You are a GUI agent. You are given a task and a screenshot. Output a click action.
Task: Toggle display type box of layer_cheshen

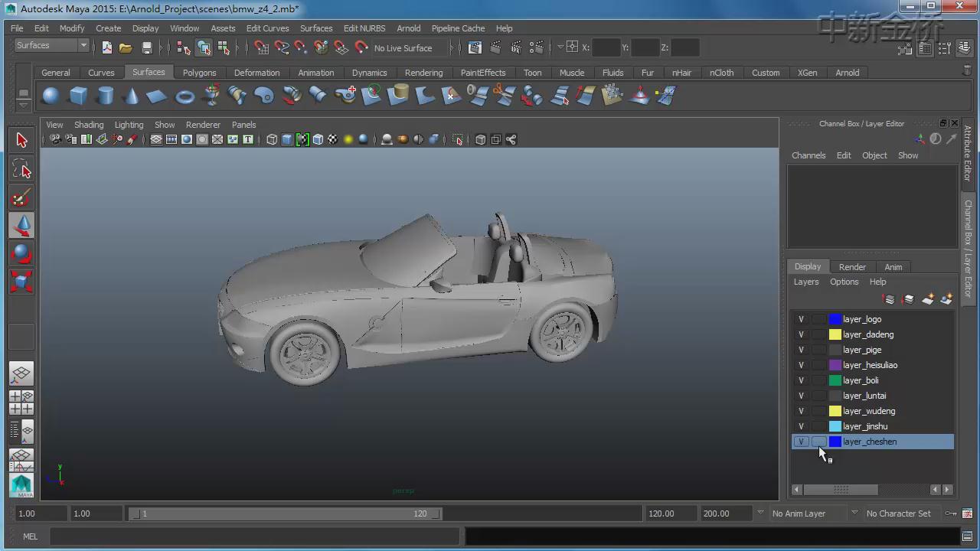point(819,442)
